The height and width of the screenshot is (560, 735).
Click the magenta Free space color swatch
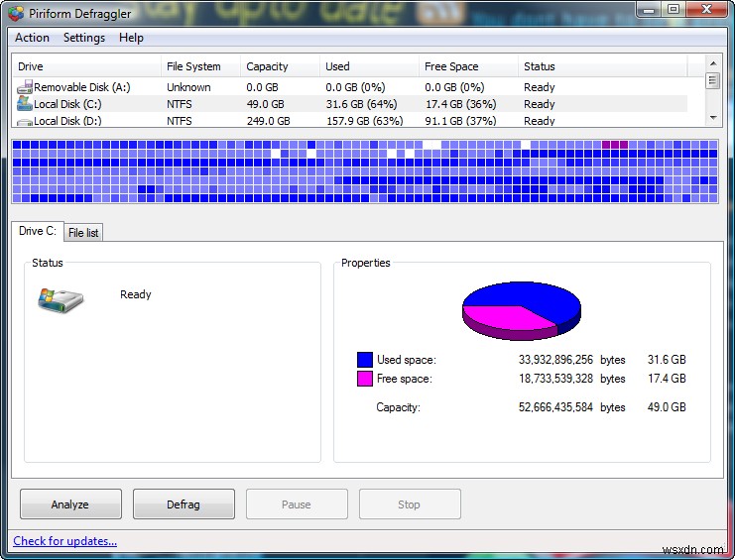click(x=365, y=379)
